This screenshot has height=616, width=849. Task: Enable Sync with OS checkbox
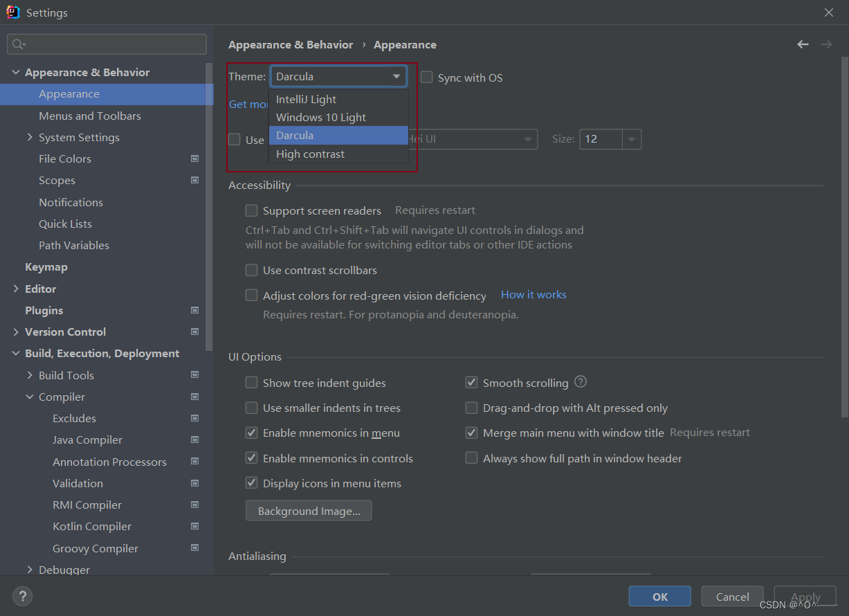point(426,78)
